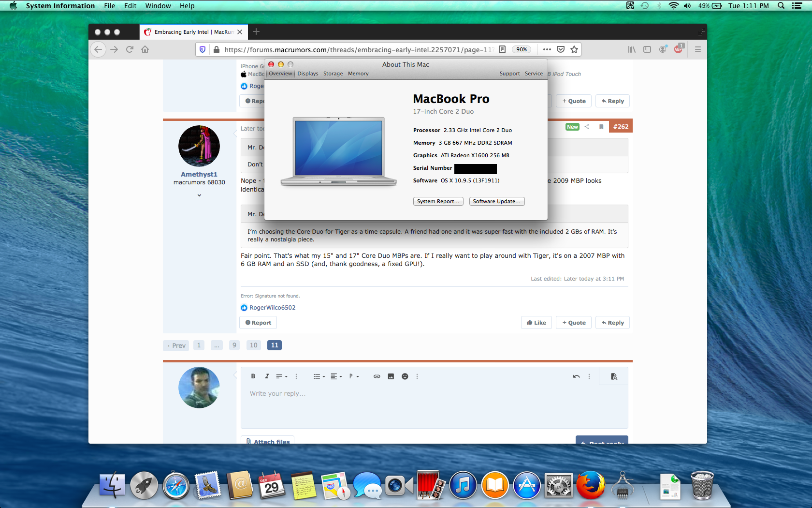Open the File menu
Image resolution: width=812 pixels, height=508 pixels.
point(110,6)
